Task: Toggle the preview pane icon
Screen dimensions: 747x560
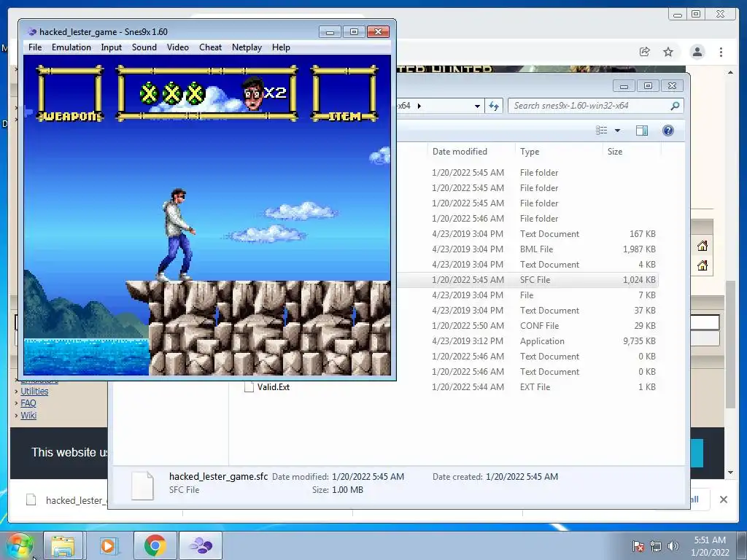Action: pos(642,131)
